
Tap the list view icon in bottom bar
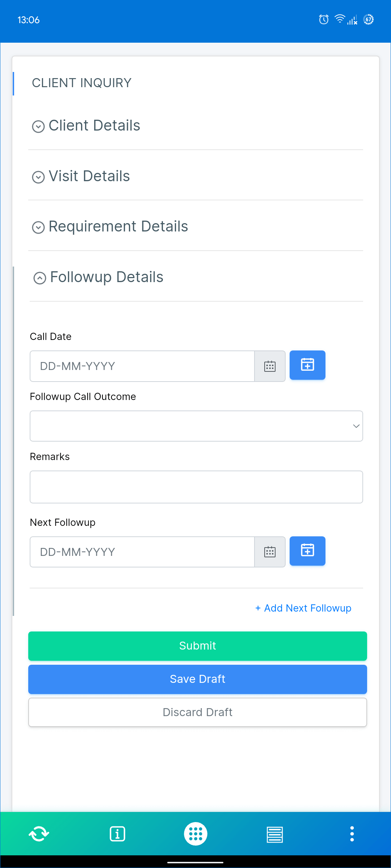[x=274, y=834]
